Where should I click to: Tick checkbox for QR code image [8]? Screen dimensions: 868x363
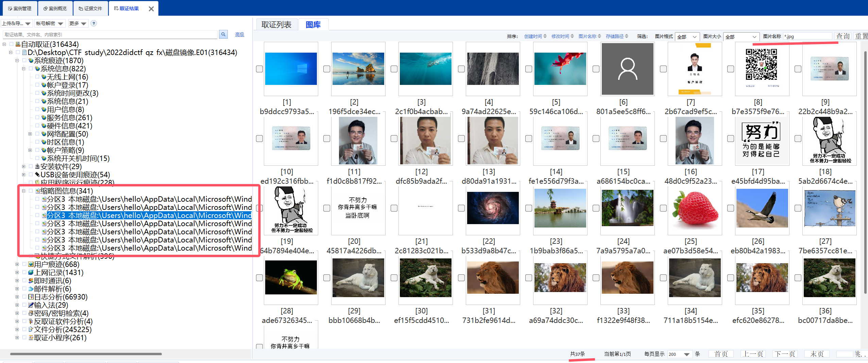tap(731, 69)
